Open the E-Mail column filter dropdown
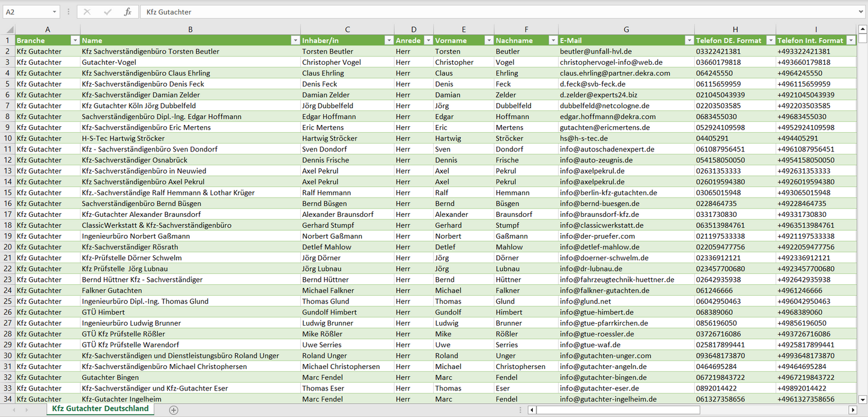Viewport: 868px width, 417px height. (688, 40)
